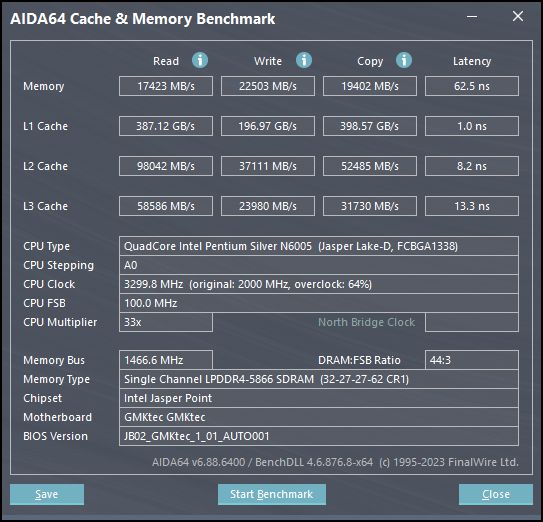Click the L3 Cache Write value box
The height and width of the screenshot is (522, 543).
pyautogui.click(x=268, y=206)
